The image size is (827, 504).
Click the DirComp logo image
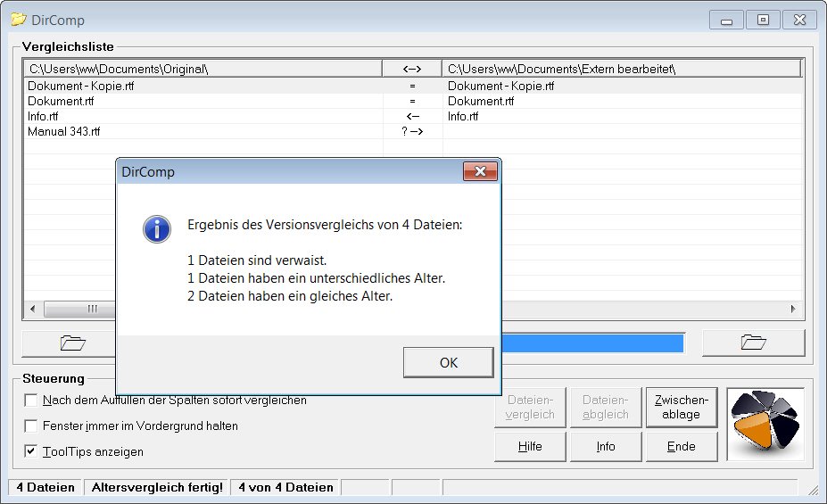[765, 424]
